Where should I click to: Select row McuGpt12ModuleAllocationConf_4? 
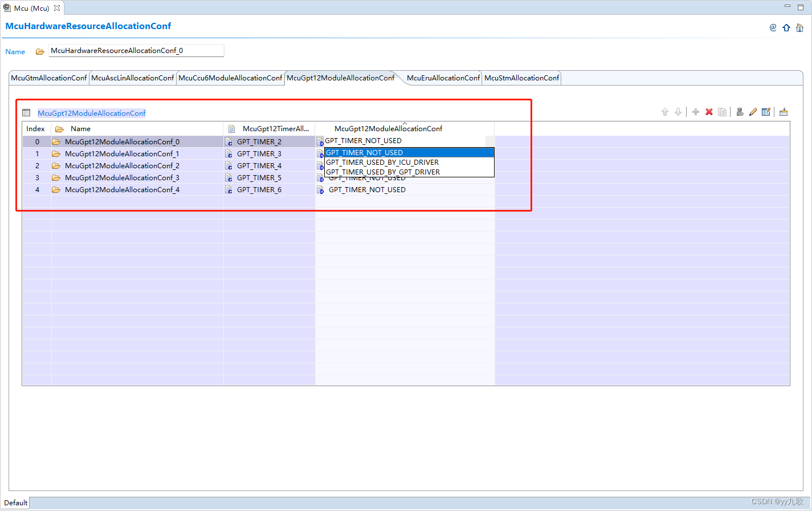(122, 190)
